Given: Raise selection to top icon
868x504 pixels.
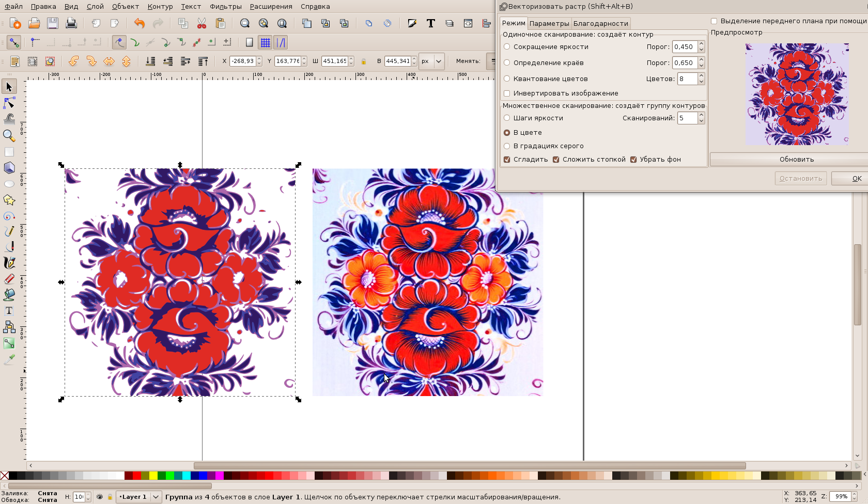Looking at the screenshot, I should (x=203, y=61).
